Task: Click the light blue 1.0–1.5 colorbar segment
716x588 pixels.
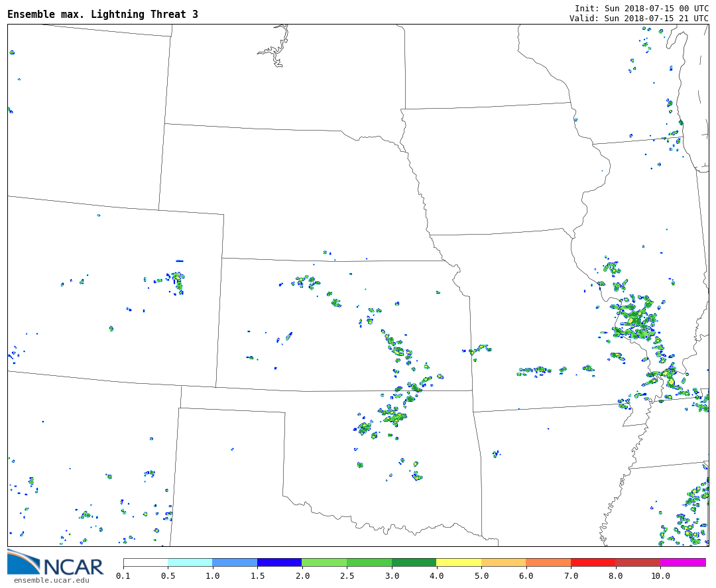Action: 235,562
